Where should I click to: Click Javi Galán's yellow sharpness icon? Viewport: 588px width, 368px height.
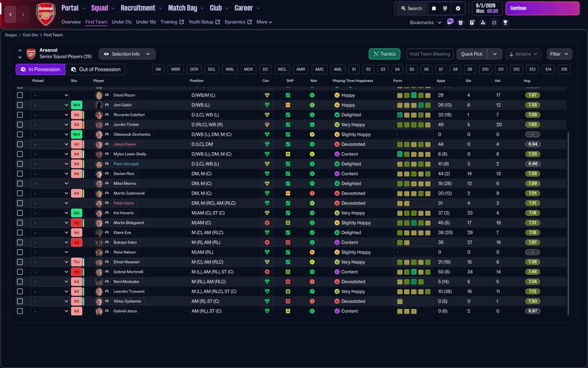288,105
